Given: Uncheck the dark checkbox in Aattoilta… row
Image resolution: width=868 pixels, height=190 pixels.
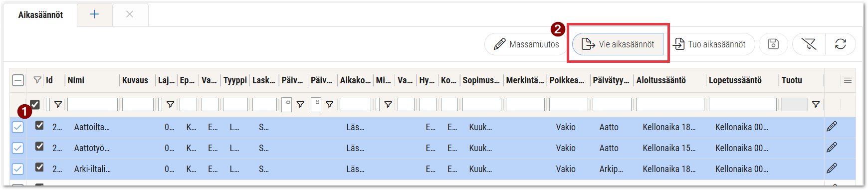Looking at the screenshot, I should tap(39, 125).
